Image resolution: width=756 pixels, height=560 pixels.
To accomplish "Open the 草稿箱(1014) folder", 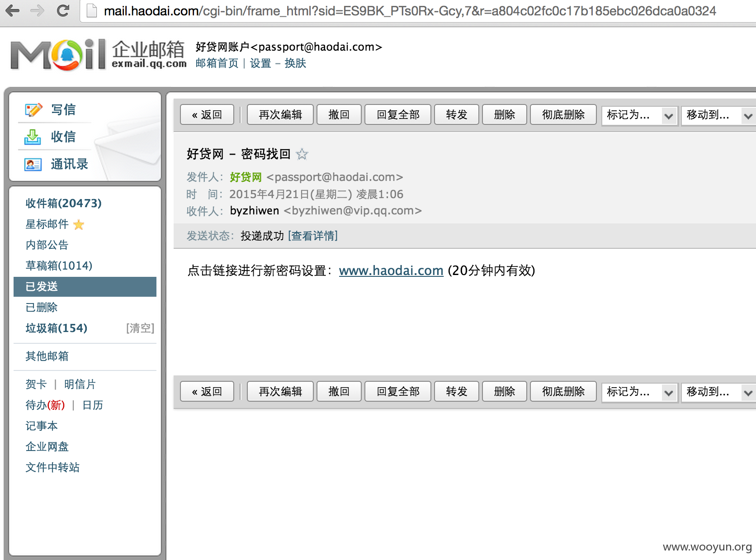I will (59, 266).
